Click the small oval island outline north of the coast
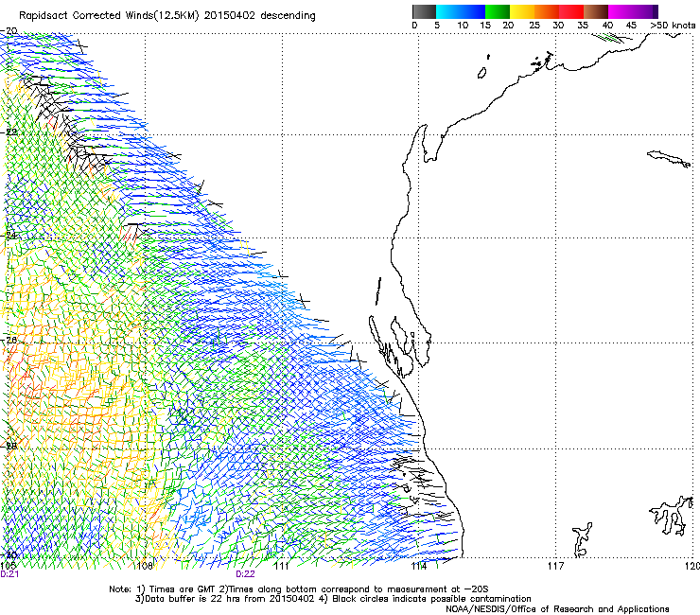 [481, 73]
